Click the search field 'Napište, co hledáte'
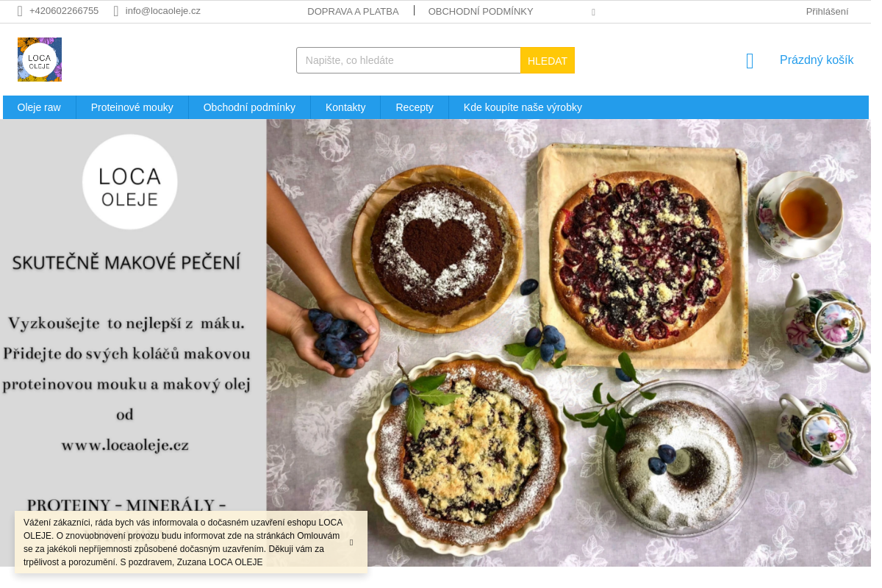This screenshot has height=588, width=882. pyautogui.click(x=409, y=60)
